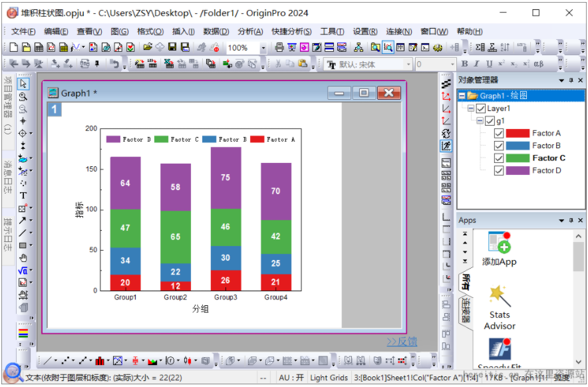Open the 分析(A) menu

pos(250,31)
